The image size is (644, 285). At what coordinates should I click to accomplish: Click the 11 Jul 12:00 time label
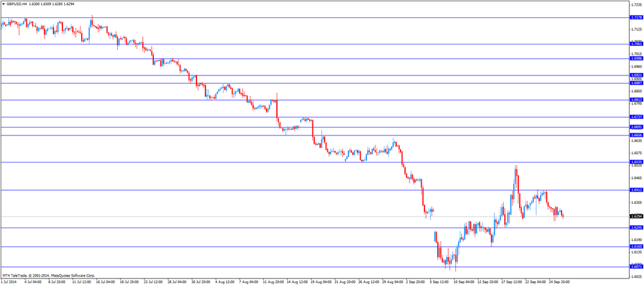tap(81, 282)
